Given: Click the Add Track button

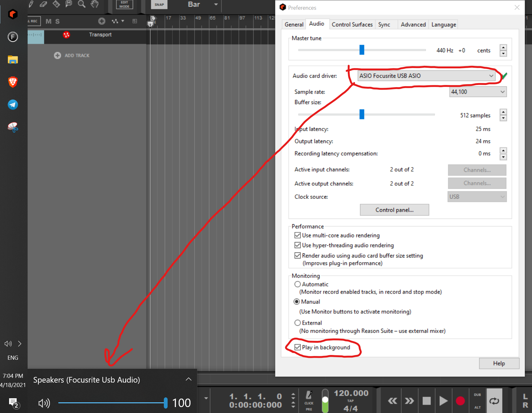Looking at the screenshot, I should (x=72, y=56).
